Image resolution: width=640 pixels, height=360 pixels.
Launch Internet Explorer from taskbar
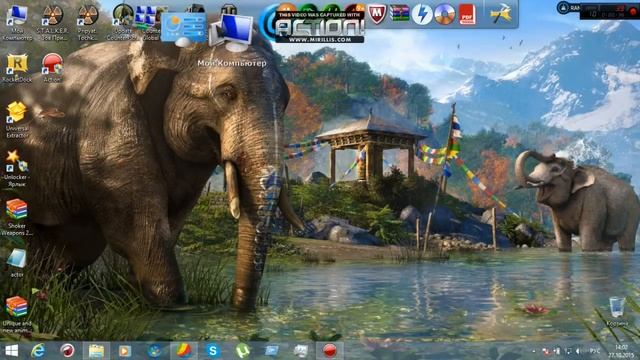(x=38, y=351)
